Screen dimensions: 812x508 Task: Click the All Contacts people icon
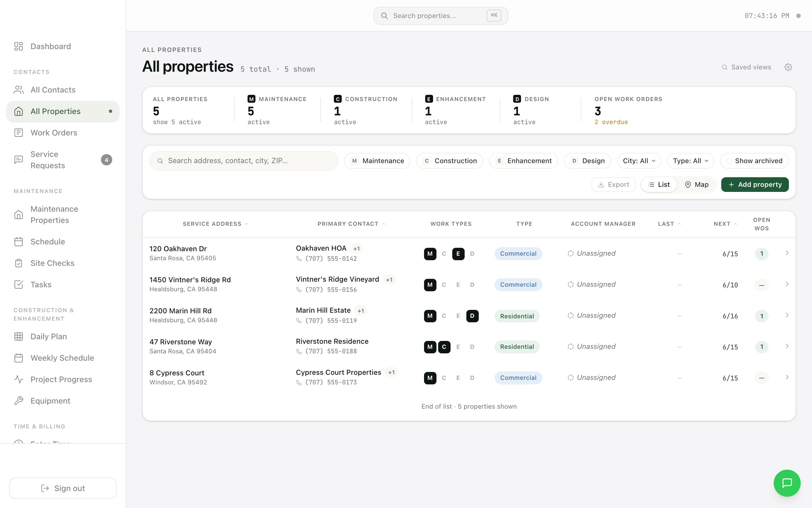(18, 90)
